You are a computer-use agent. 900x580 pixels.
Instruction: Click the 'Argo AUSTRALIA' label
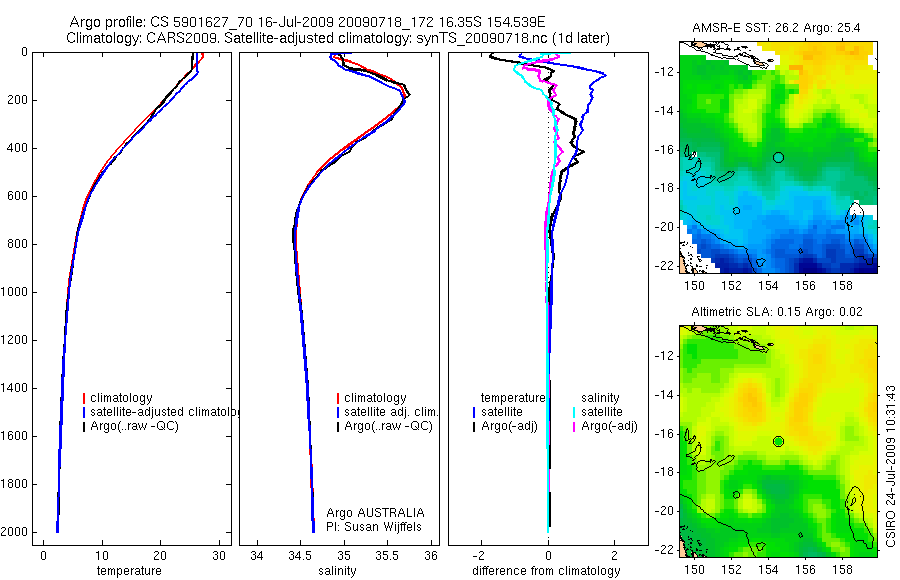point(375,513)
